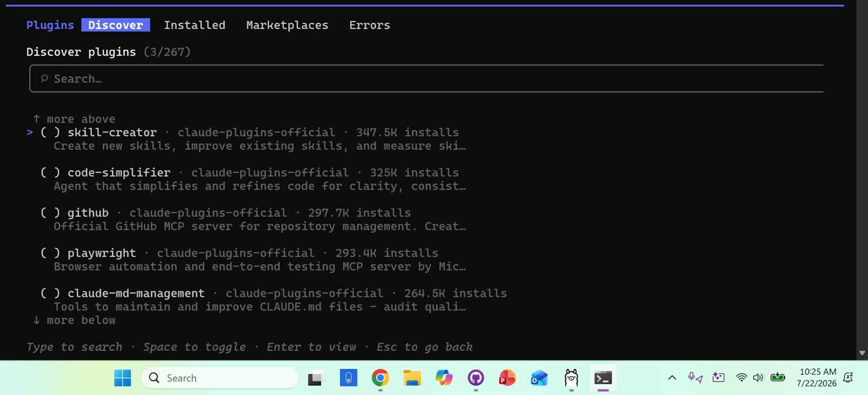
Task: Click the 'Type to search' hint text
Action: (x=75, y=347)
